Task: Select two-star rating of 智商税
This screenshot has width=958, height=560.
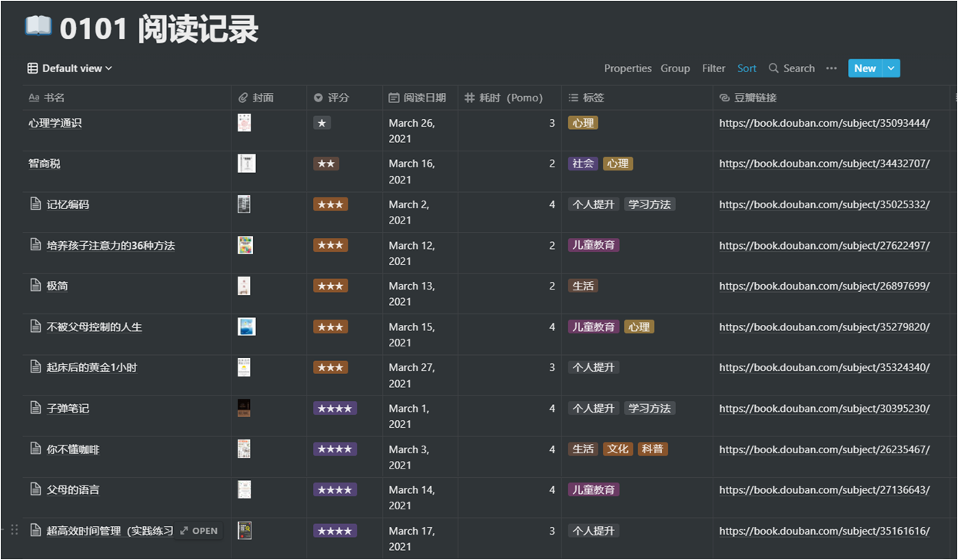Action: [326, 164]
